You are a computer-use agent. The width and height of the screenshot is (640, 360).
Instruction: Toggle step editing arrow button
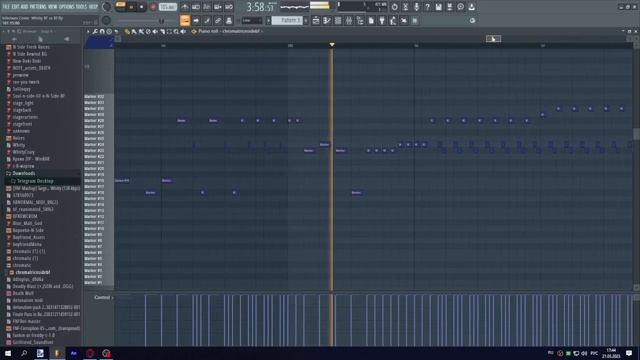(196, 20)
